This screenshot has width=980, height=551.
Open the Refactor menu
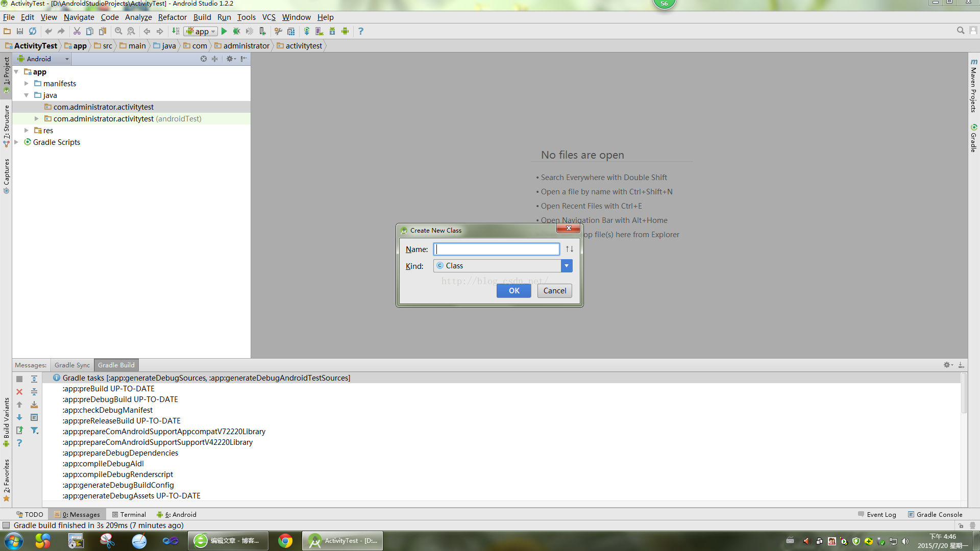[173, 17]
